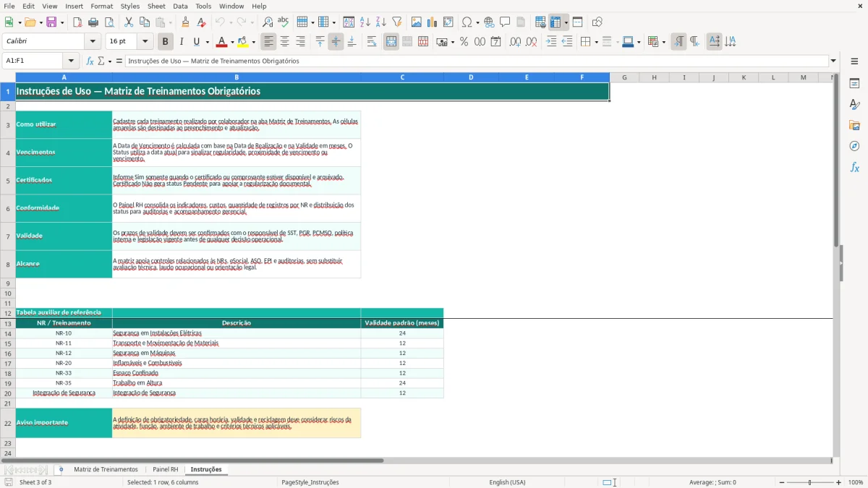Toggle Italic formatting

(x=181, y=42)
